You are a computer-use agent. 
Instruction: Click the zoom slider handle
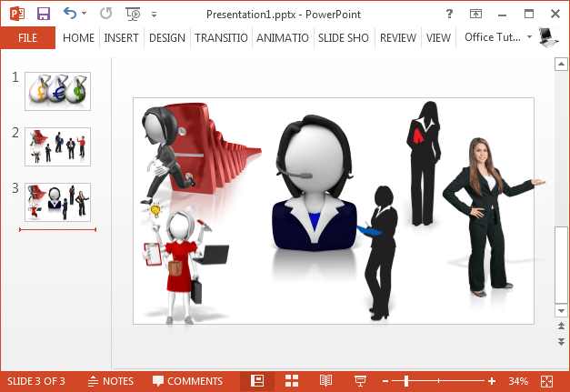pos(406,381)
